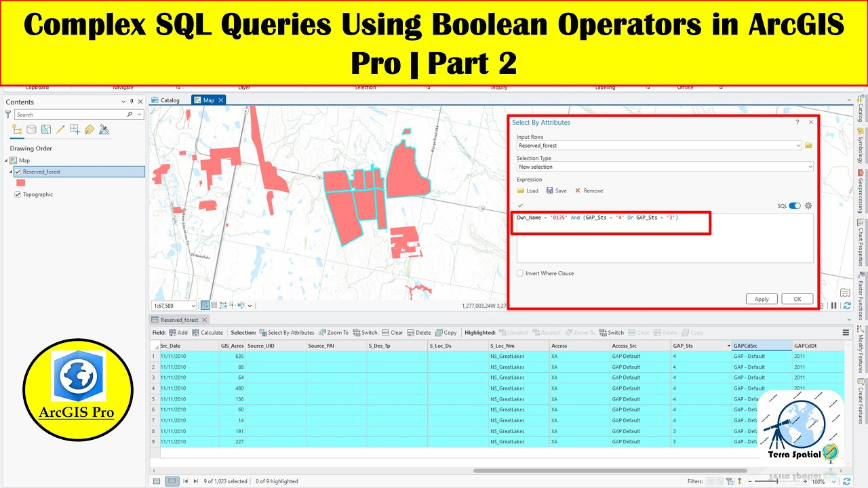Switch to the Catalog view tab

click(x=166, y=100)
